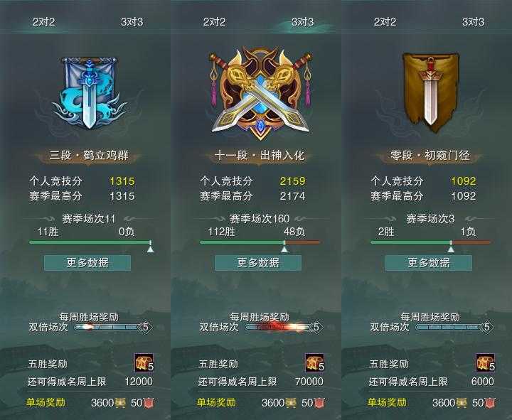Click the yellow banner sword rank badge
Screen dimensions: 512x420
coord(430,92)
